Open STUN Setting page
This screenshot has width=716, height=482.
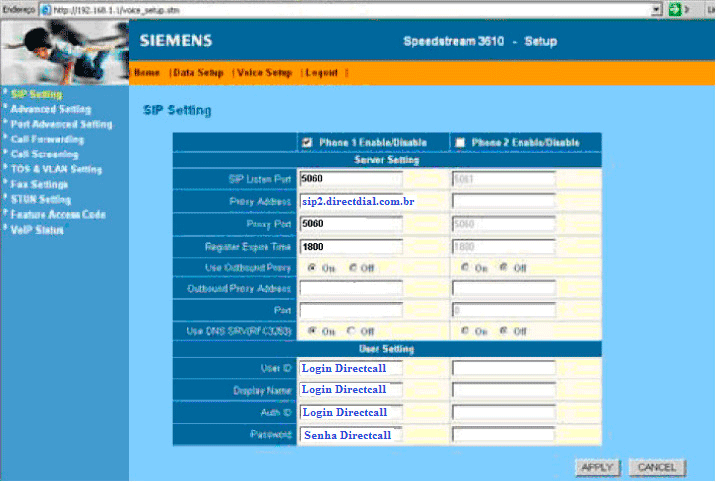tap(41, 199)
